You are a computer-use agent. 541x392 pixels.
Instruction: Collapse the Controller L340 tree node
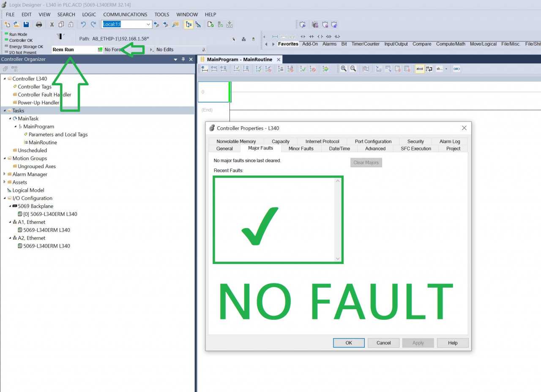(5, 79)
